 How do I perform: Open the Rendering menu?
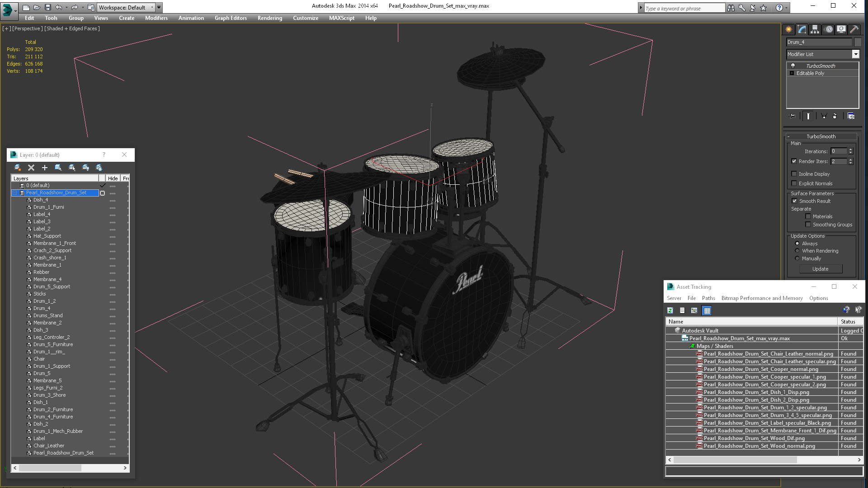269,18
